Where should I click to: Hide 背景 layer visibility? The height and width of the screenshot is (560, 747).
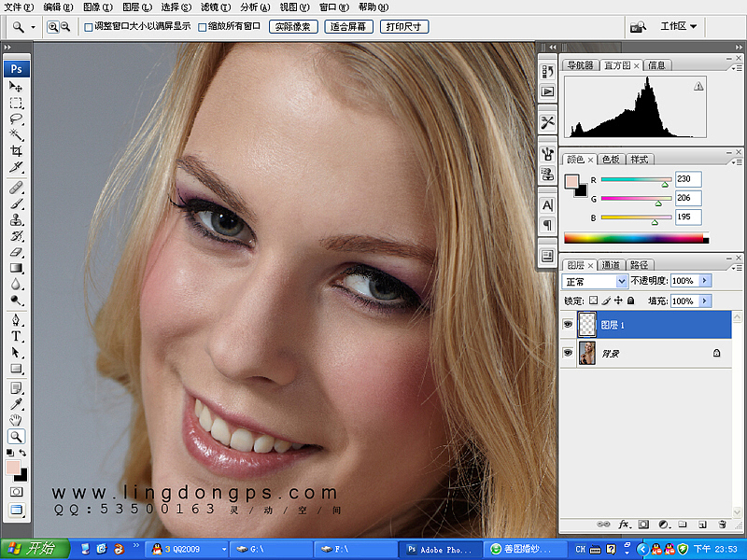tap(568, 353)
